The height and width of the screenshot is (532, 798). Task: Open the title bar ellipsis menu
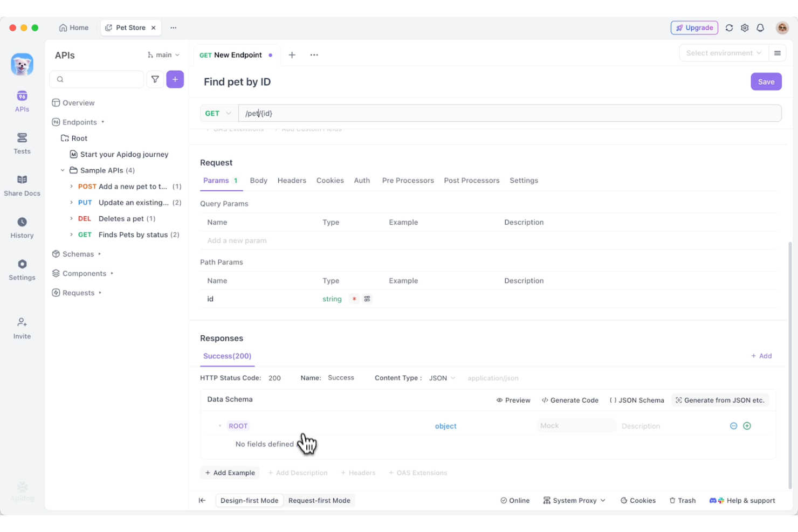coord(173,27)
